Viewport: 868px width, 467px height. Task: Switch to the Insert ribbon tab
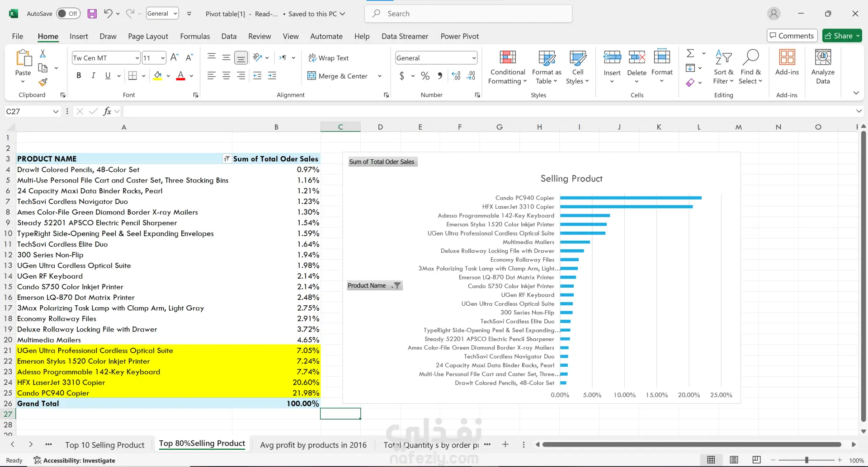click(79, 36)
